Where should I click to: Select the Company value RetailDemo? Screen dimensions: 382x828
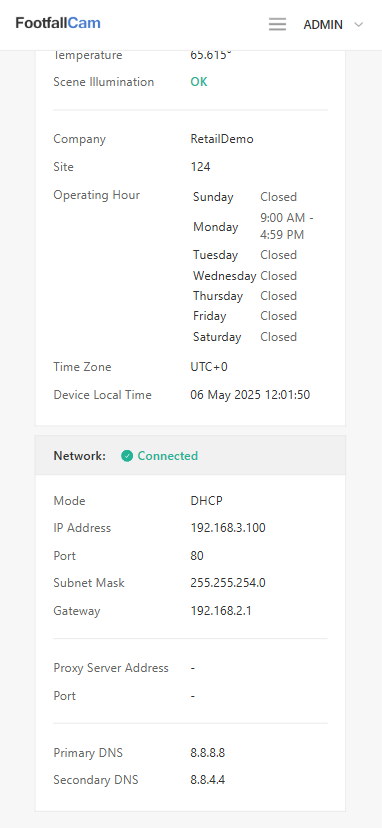pos(222,139)
